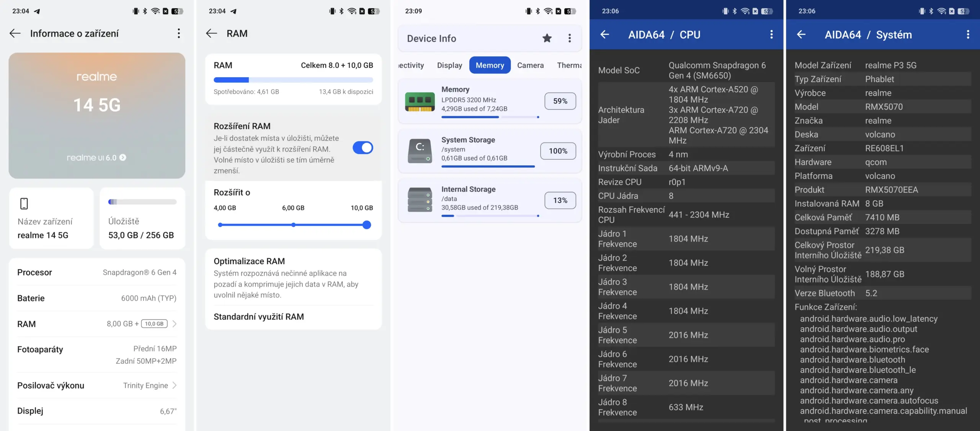This screenshot has height=431, width=980.
Task: Open the Úložiště storage card
Action: (x=142, y=218)
